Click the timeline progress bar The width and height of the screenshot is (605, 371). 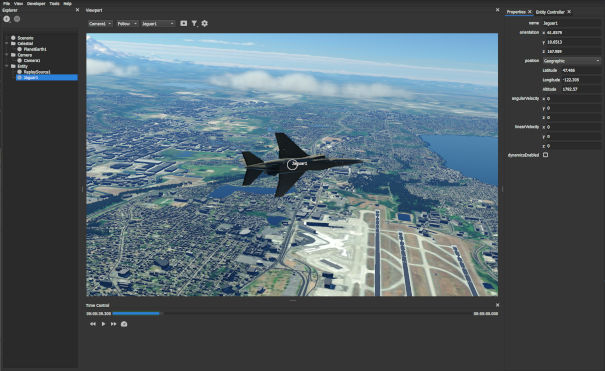coord(292,314)
